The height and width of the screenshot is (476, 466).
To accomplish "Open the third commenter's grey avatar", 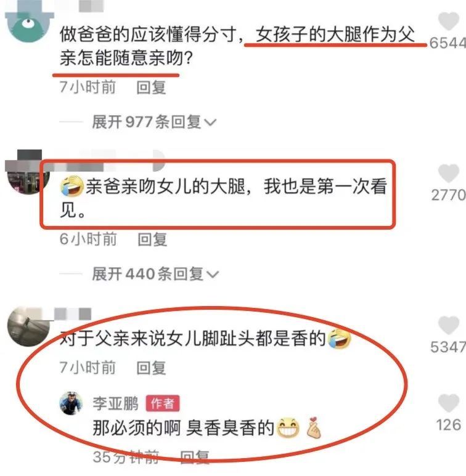I will point(28,326).
